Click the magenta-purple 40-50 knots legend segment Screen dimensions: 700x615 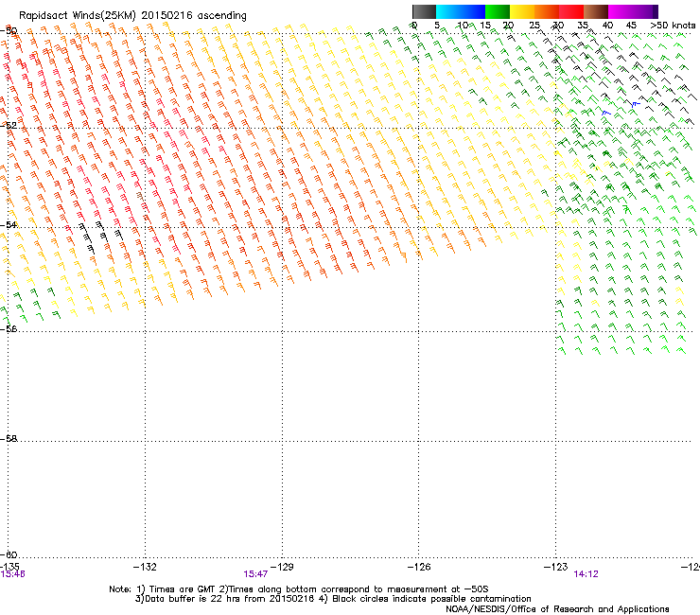[633, 11]
